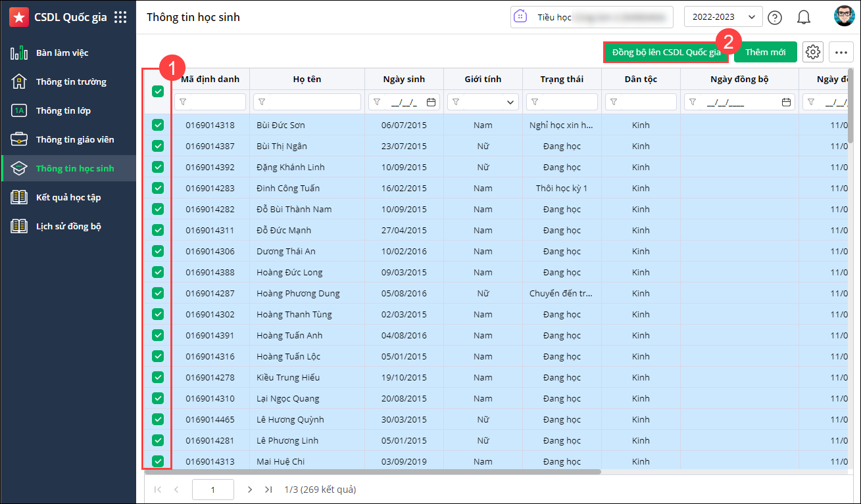861x504 pixels.
Task: Click the horizontal table scrollbar
Action: pyautogui.click(x=372, y=472)
